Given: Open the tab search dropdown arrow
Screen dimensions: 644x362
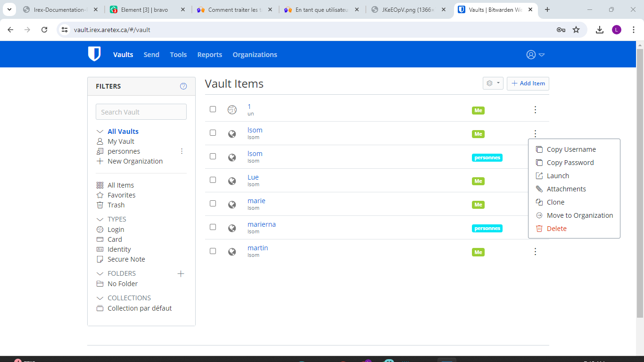Looking at the screenshot, I should 9,9.
